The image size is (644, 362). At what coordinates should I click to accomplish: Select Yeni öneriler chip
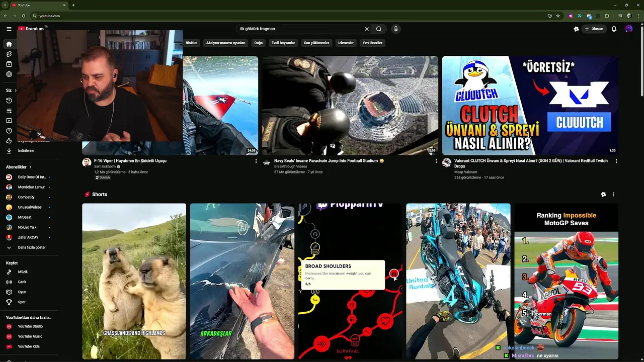(x=372, y=43)
